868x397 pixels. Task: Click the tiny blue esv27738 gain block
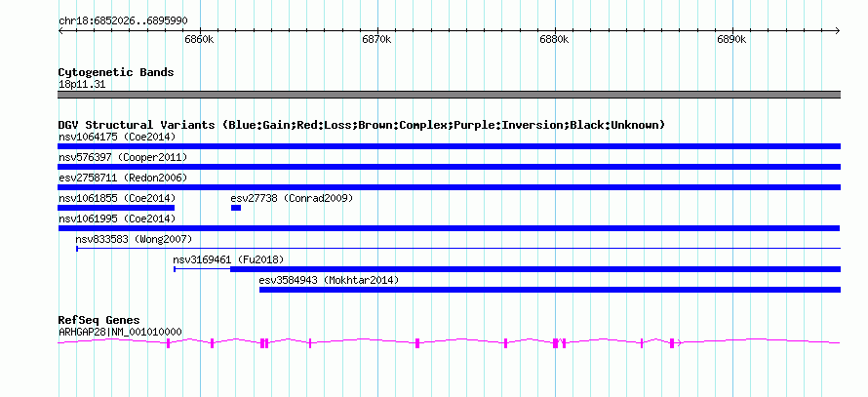pyautogui.click(x=236, y=208)
